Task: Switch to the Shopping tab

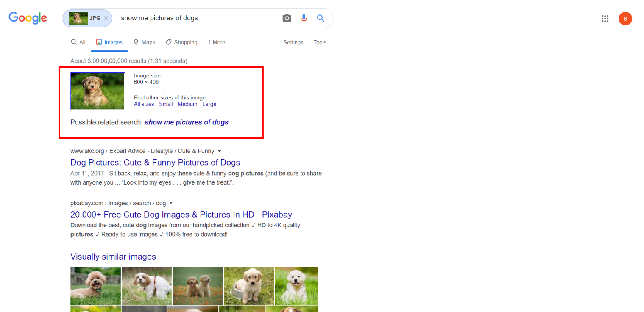Action: pos(181,42)
